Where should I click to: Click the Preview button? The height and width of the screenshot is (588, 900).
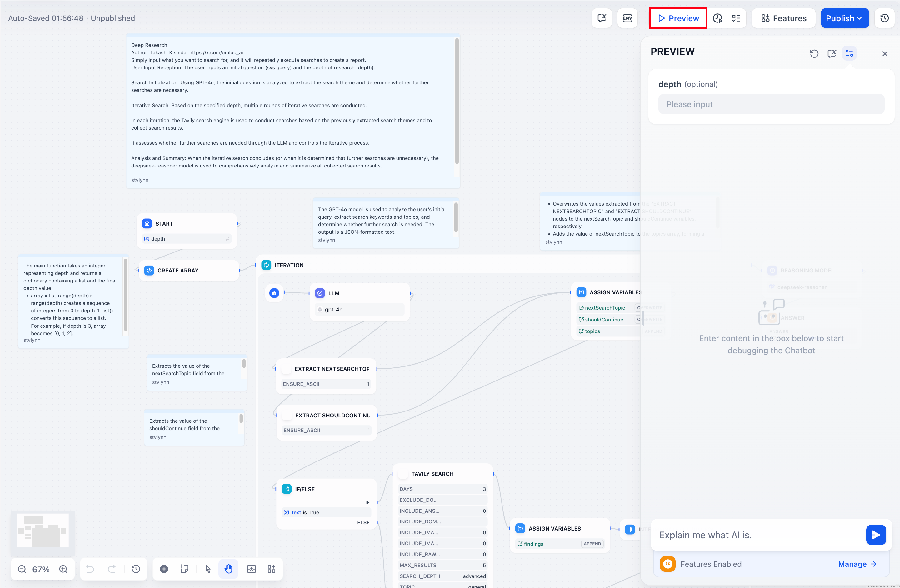click(x=678, y=18)
